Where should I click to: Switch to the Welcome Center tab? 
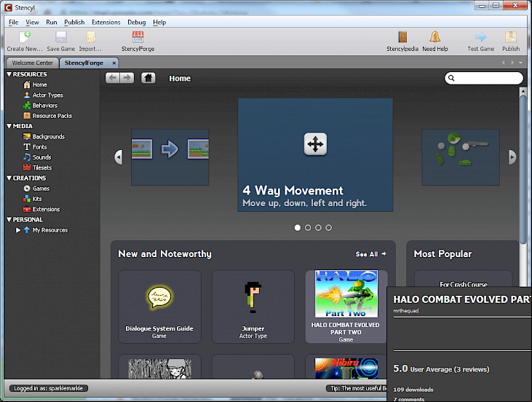click(x=33, y=63)
